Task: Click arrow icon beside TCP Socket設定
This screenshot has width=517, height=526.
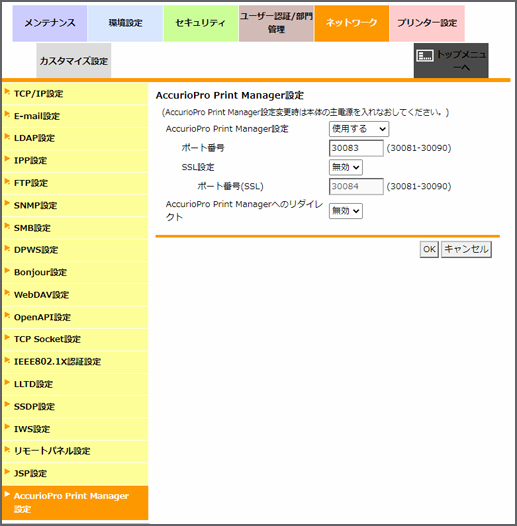Action: (x=7, y=337)
